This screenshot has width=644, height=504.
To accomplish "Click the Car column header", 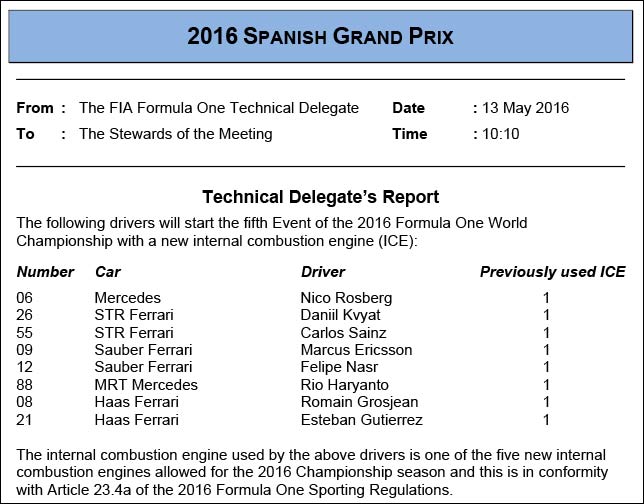I will 107,271.
